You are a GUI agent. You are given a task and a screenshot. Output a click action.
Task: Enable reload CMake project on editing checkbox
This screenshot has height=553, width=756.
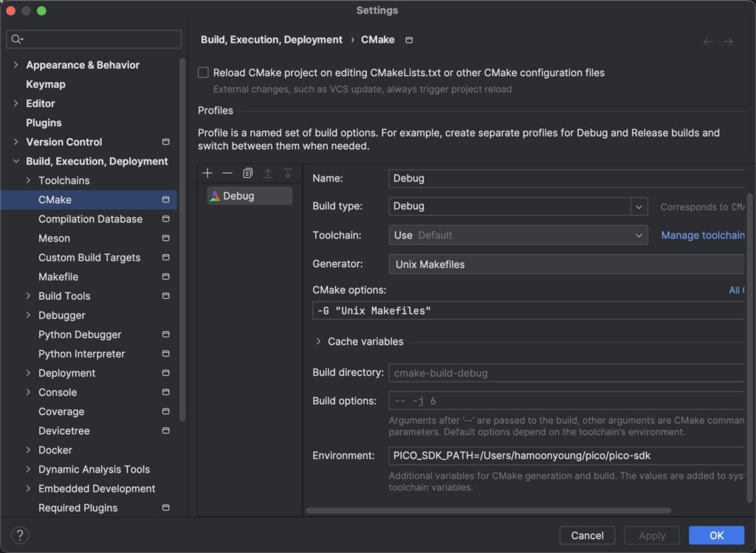(x=204, y=73)
